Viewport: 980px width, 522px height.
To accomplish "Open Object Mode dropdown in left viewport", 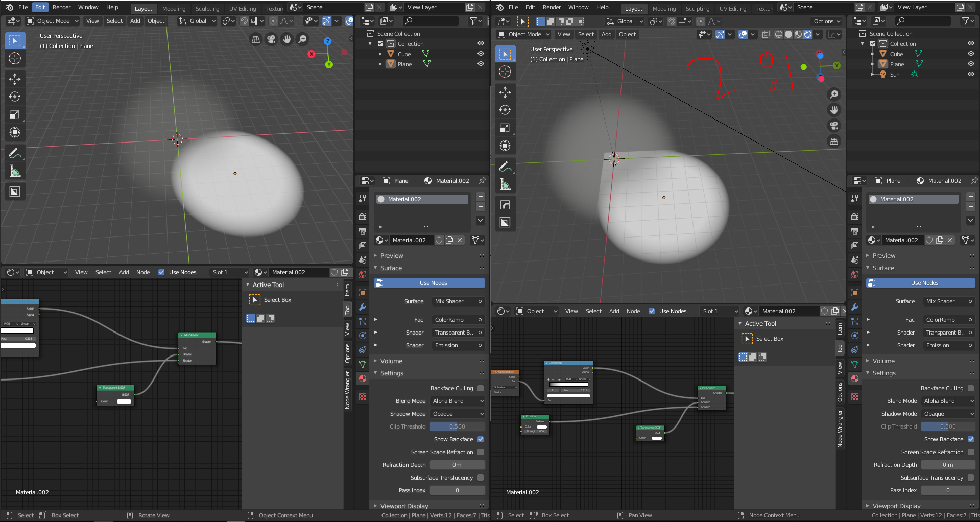I will [53, 21].
